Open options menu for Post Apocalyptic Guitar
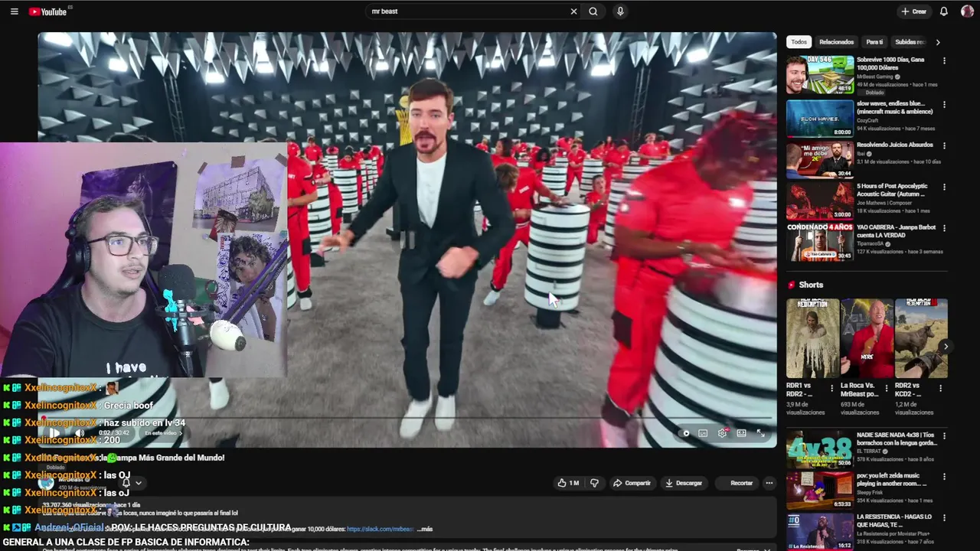This screenshot has height=551, width=980. pyautogui.click(x=944, y=187)
